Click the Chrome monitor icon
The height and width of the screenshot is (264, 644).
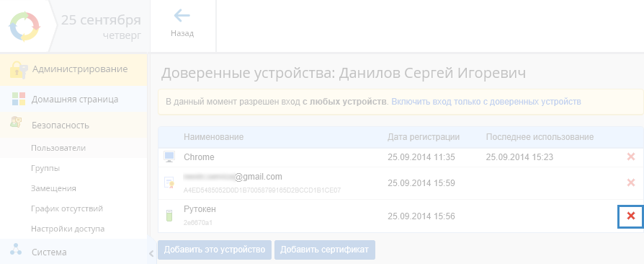(x=169, y=157)
